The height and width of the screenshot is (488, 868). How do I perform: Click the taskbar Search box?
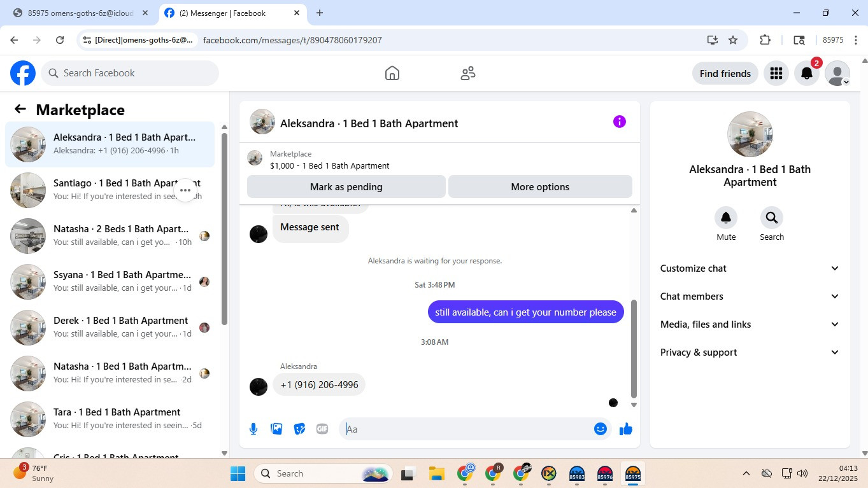click(x=324, y=473)
